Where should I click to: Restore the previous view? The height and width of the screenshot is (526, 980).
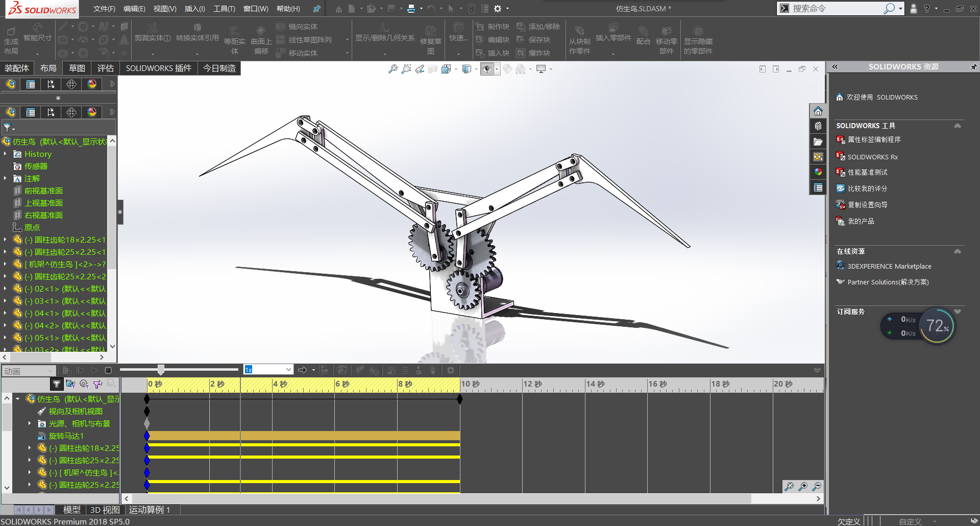(x=420, y=69)
